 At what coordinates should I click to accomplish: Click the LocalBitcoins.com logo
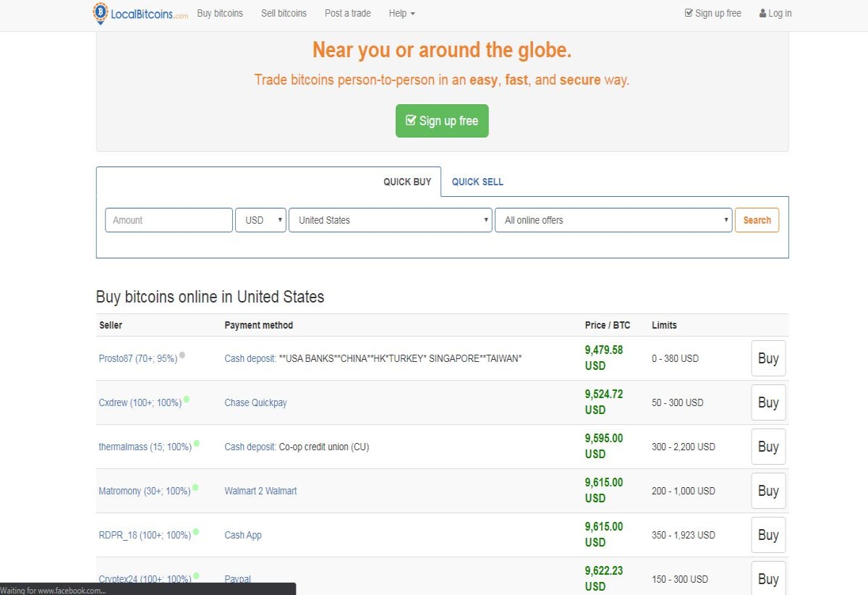coord(140,13)
